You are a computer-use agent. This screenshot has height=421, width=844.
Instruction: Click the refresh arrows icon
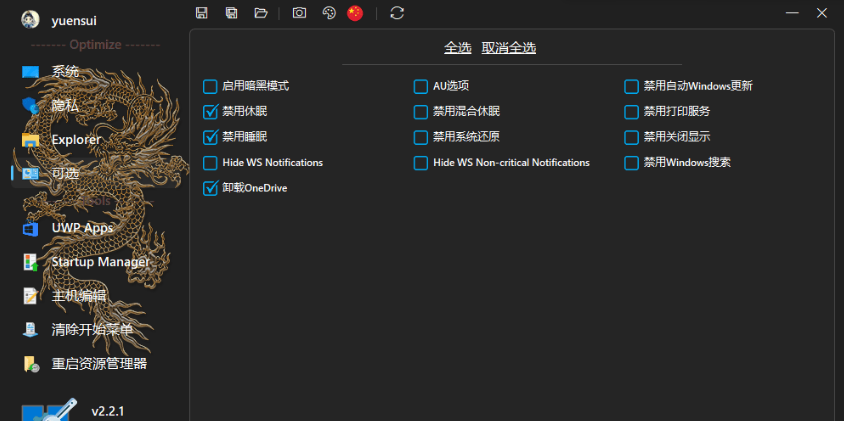tap(397, 13)
